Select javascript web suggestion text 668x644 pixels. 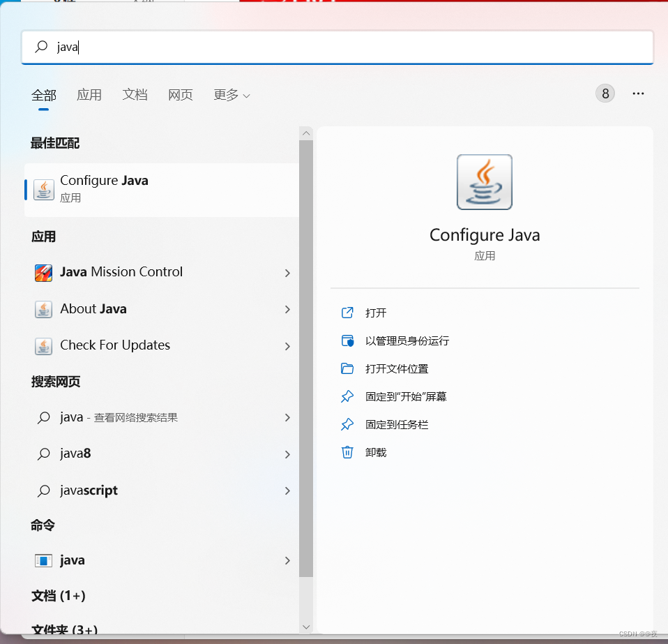click(x=89, y=491)
